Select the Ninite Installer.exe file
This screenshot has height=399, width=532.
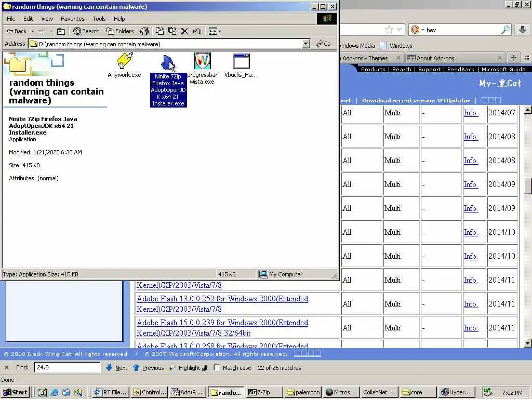click(x=168, y=81)
